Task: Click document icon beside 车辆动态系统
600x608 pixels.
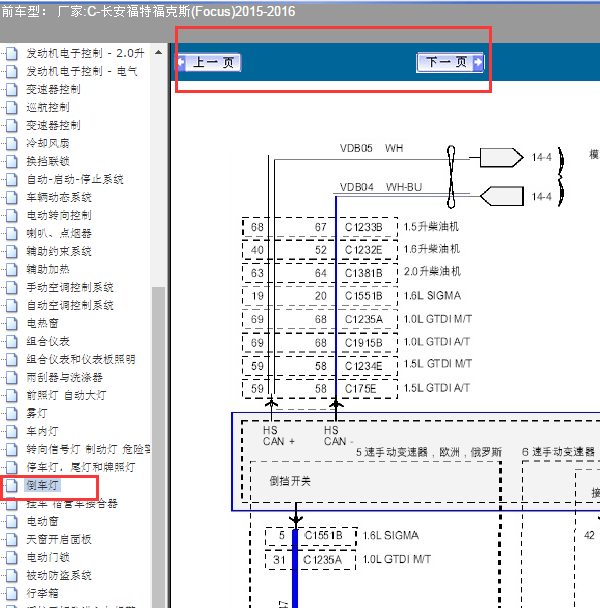Action: 12,197
